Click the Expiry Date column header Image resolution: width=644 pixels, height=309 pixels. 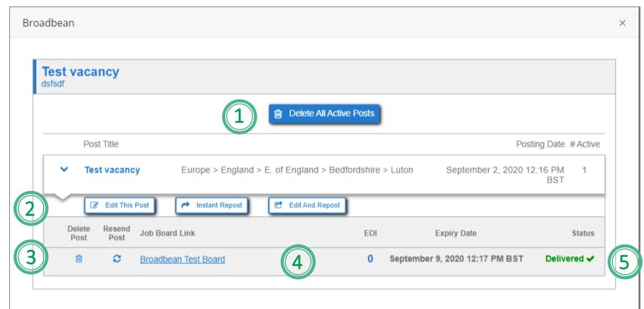click(456, 233)
